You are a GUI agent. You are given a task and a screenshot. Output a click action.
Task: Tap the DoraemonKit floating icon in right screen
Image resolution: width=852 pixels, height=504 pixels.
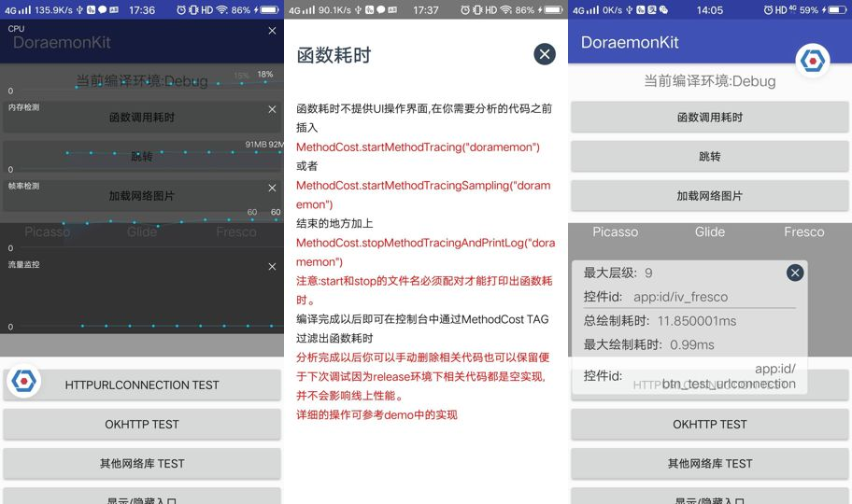coord(813,61)
